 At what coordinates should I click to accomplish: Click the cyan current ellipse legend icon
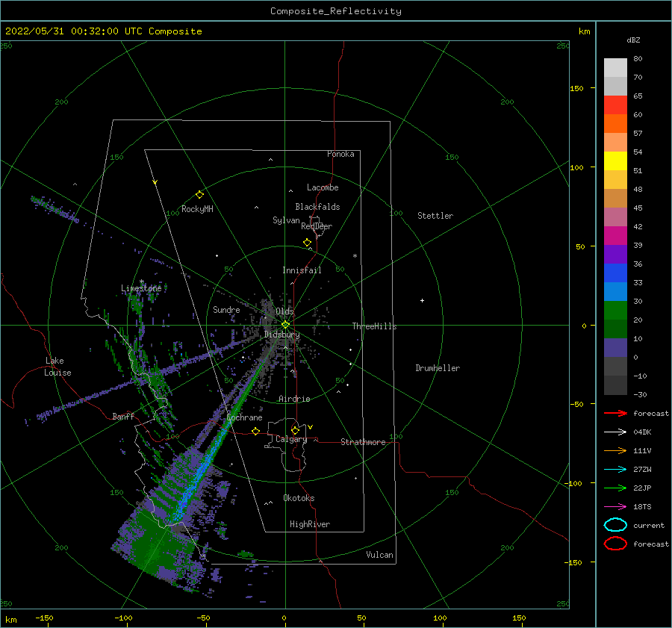(x=615, y=525)
